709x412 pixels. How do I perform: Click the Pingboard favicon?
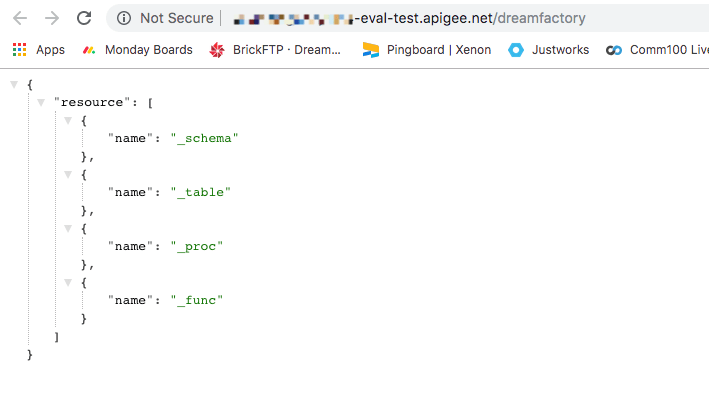point(371,50)
